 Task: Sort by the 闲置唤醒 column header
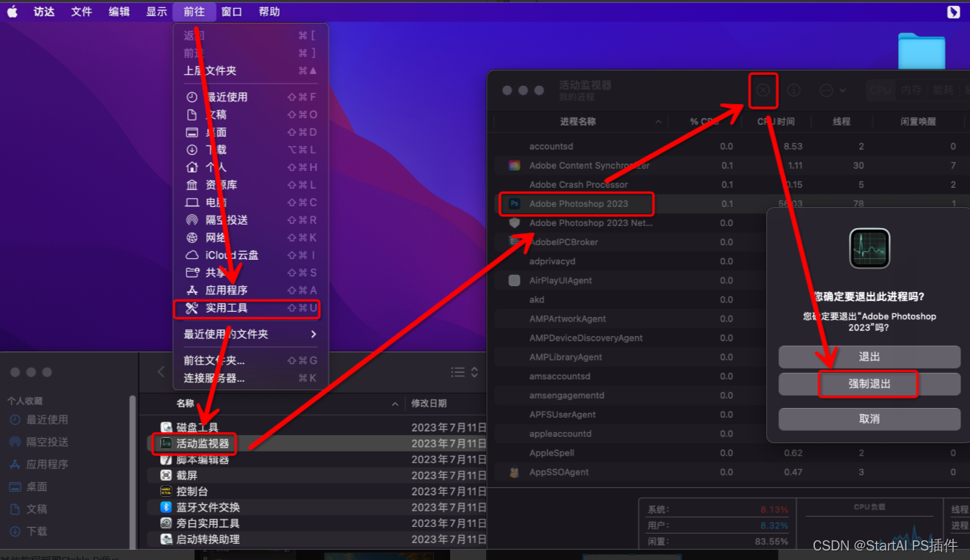click(x=919, y=122)
